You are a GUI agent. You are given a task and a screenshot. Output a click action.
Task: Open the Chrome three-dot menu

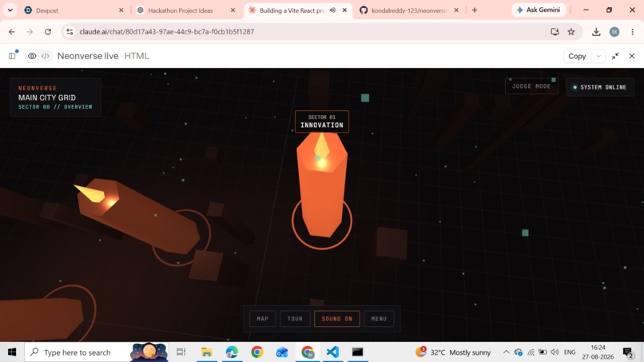click(x=633, y=32)
